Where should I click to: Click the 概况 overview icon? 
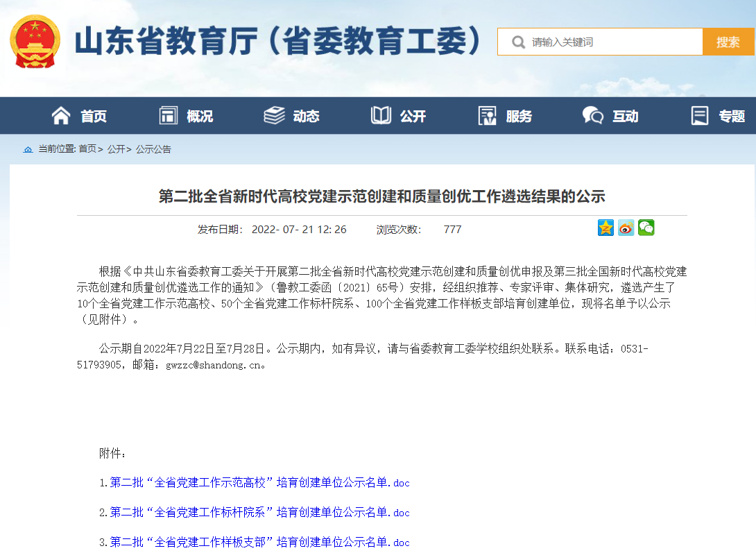point(169,116)
